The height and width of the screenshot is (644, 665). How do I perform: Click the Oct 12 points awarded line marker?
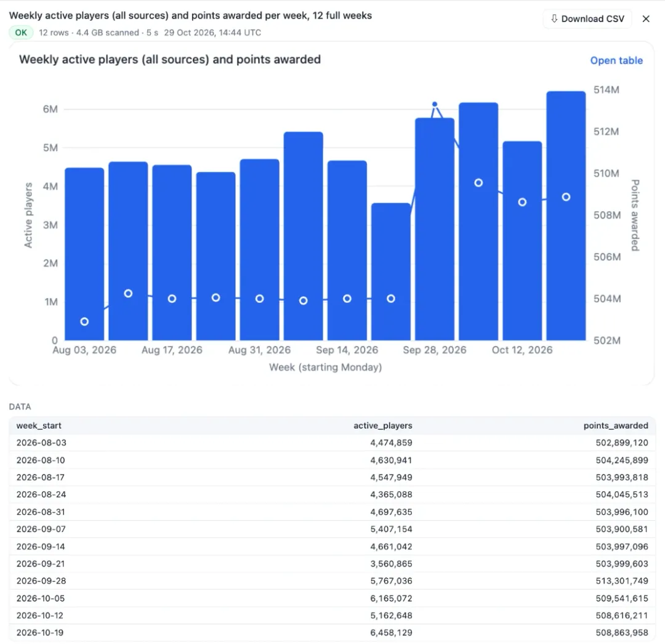point(522,202)
